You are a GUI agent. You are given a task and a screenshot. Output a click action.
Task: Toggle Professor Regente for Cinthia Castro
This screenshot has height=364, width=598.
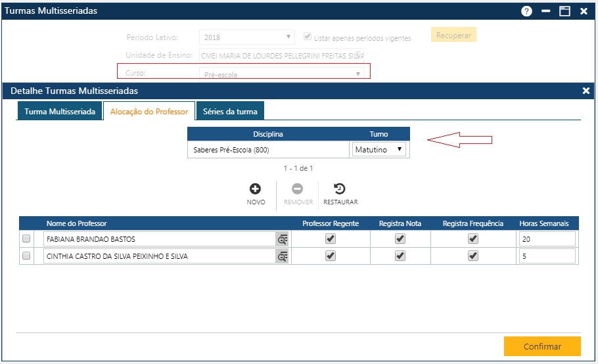pos(331,256)
